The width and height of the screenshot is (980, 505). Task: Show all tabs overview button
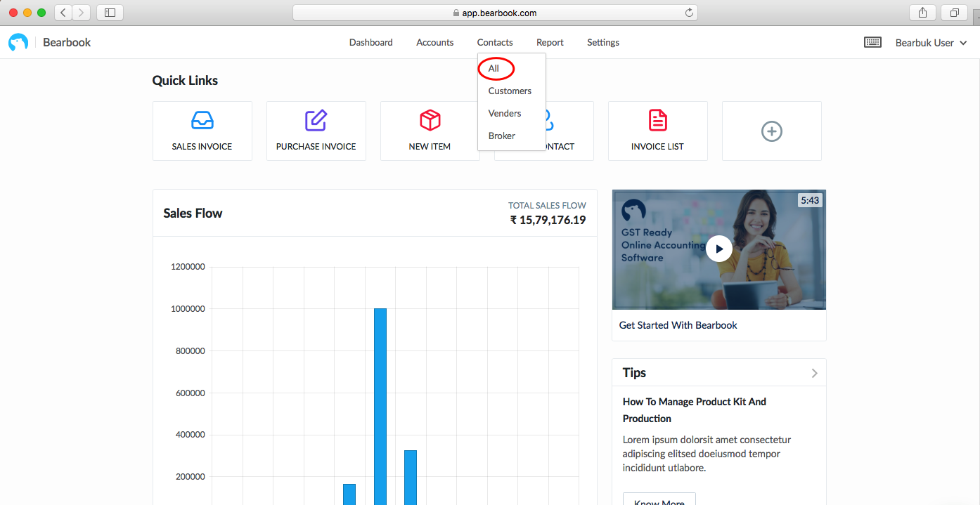955,13
